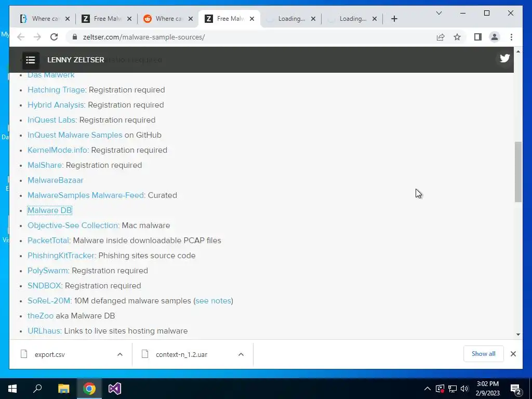
Task: Open the MalwareBazaar link
Action: coord(55,180)
